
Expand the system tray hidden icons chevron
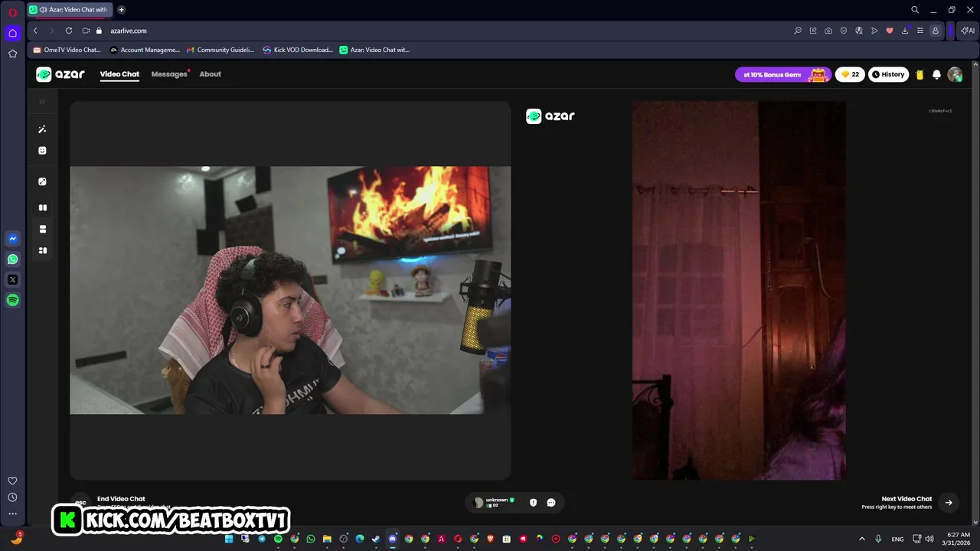click(861, 539)
